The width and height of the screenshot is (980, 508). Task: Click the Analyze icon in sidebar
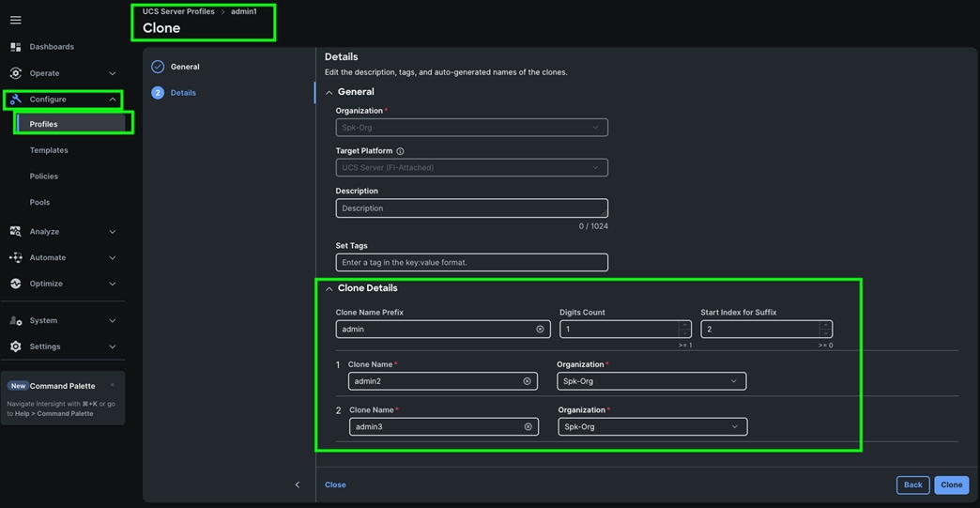click(x=16, y=231)
